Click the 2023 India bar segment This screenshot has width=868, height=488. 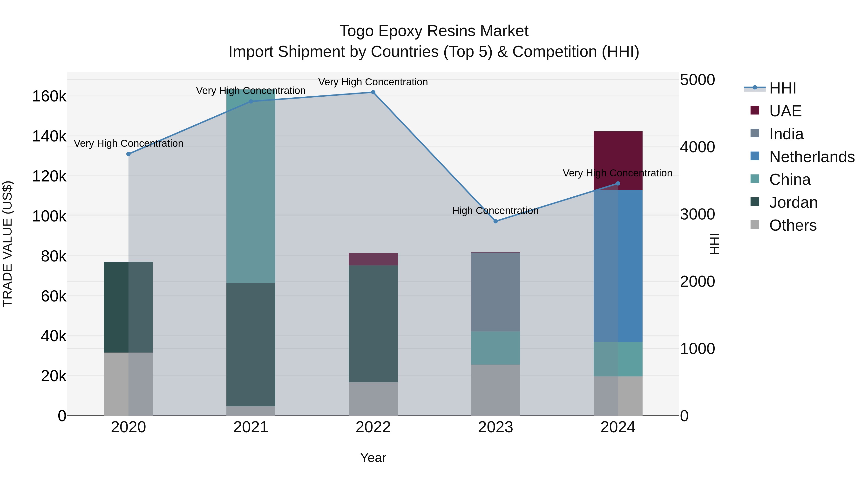pyautogui.click(x=495, y=292)
